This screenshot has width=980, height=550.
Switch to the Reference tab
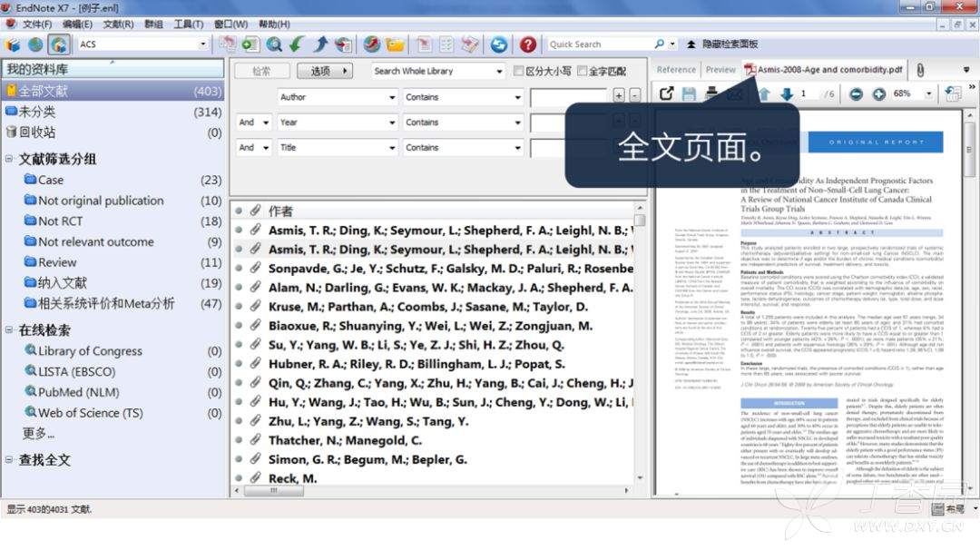click(x=676, y=69)
